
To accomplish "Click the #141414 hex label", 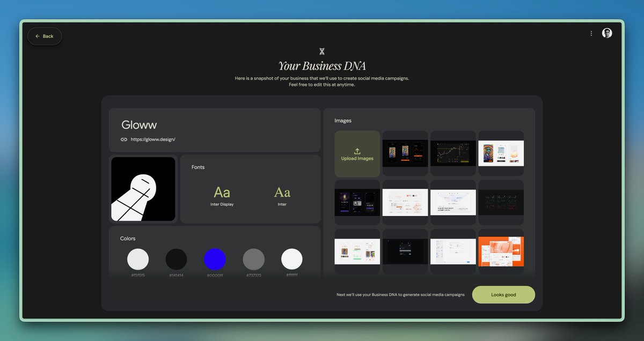I will [177, 275].
